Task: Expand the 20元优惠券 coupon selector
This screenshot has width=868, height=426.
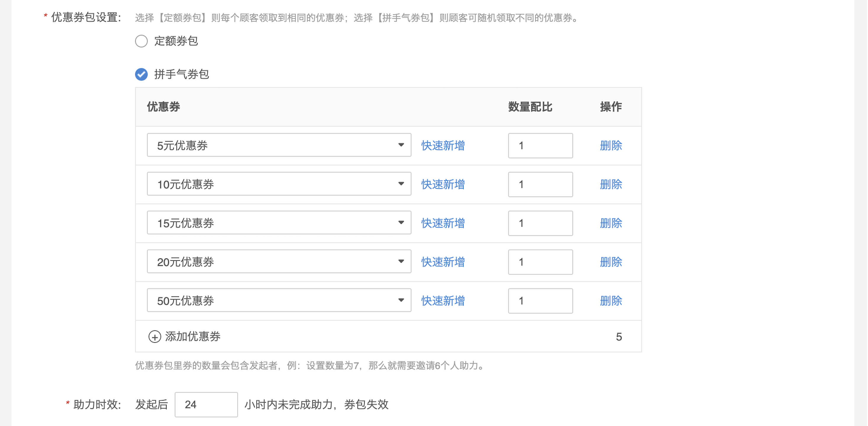Action: pyautogui.click(x=279, y=262)
